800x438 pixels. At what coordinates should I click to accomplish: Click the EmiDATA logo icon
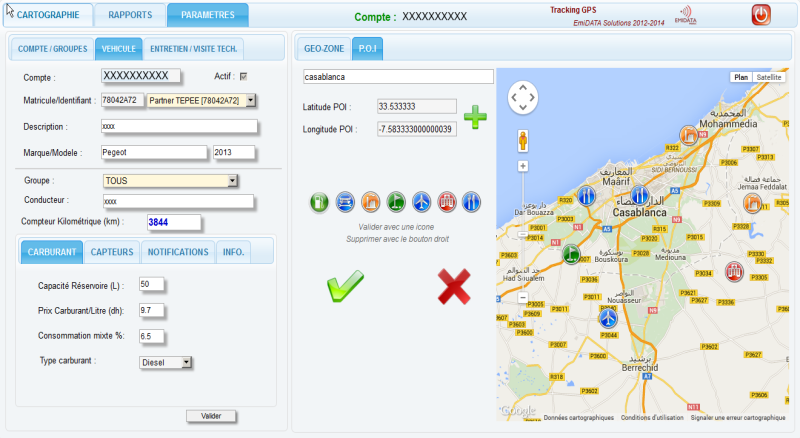685,15
